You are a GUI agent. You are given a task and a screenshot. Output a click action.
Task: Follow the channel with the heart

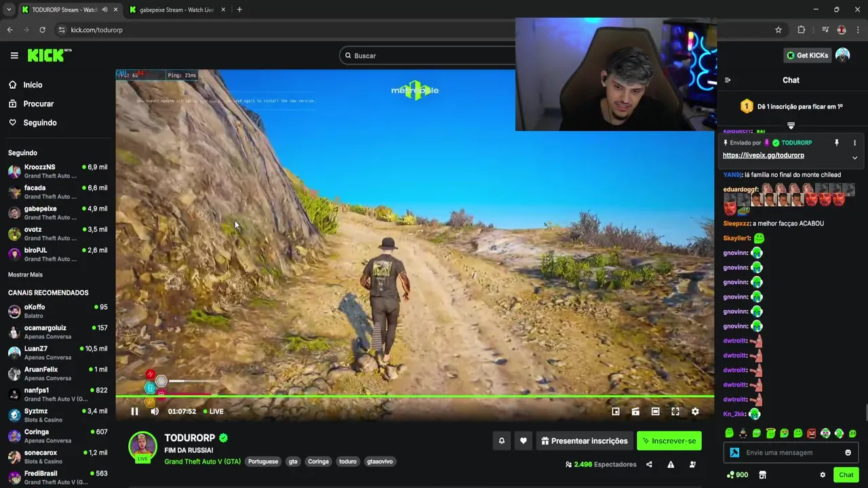[x=523, y=441]
